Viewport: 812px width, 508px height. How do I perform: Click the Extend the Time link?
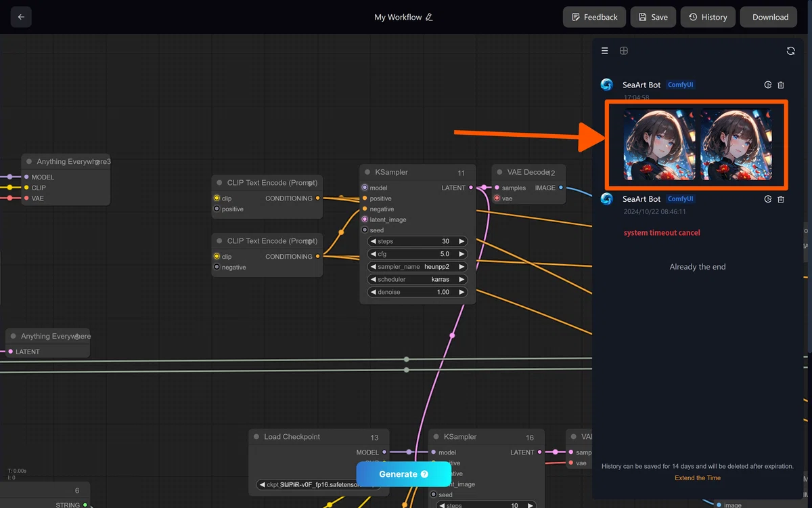pyautogui.click(x=698, y=478)
